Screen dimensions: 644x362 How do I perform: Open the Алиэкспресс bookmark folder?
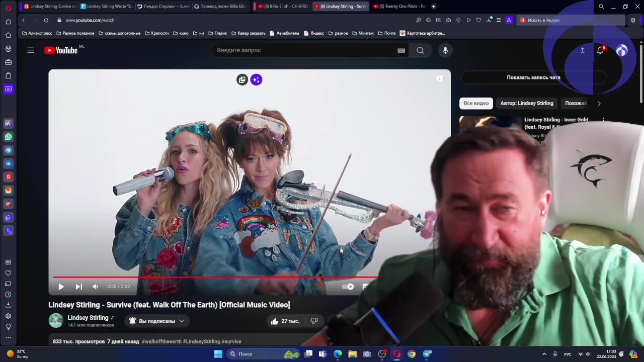tap(37, 33)
